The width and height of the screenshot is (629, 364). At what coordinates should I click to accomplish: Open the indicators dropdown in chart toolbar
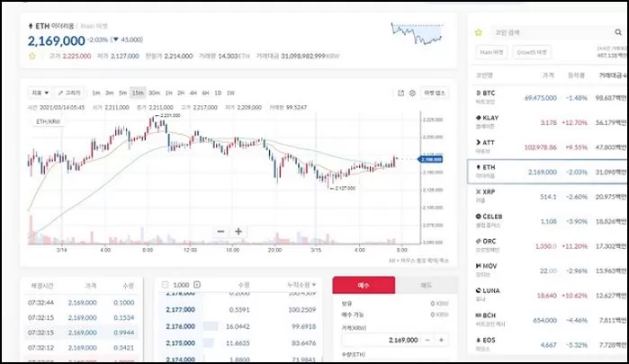tap(38, 93)
